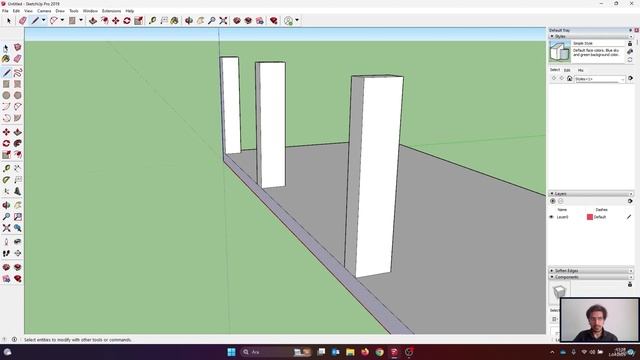Open the Styles collection combo box

coord(599,79)
